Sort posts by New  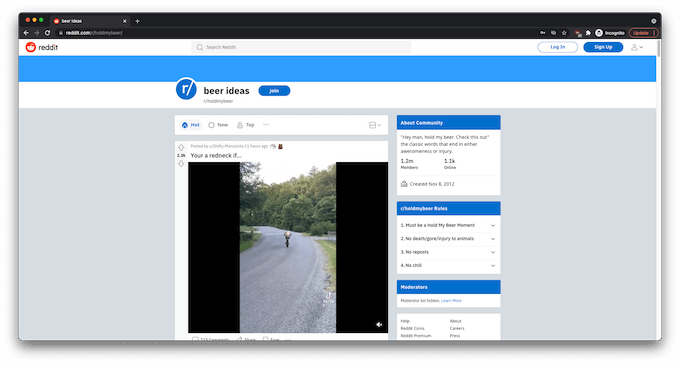218,125
